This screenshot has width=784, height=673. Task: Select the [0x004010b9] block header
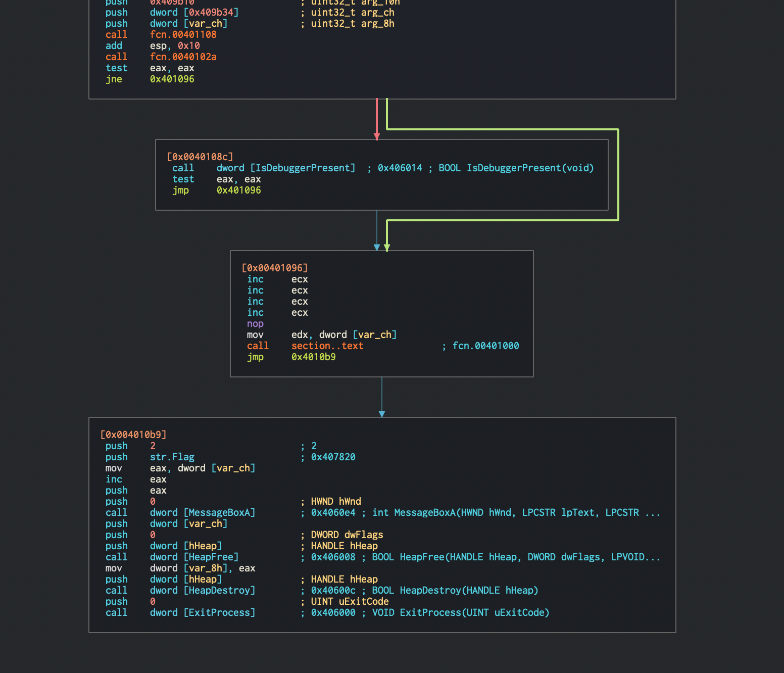click(133, 435)
